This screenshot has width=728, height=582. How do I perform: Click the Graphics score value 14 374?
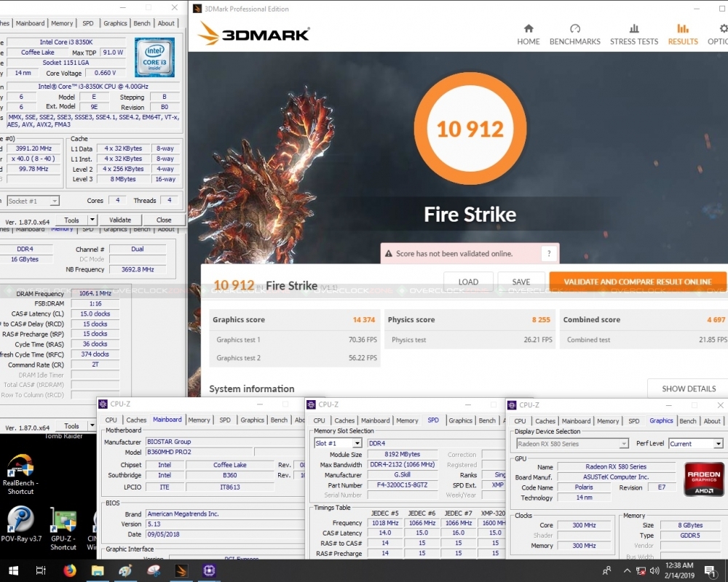(363, 320)
